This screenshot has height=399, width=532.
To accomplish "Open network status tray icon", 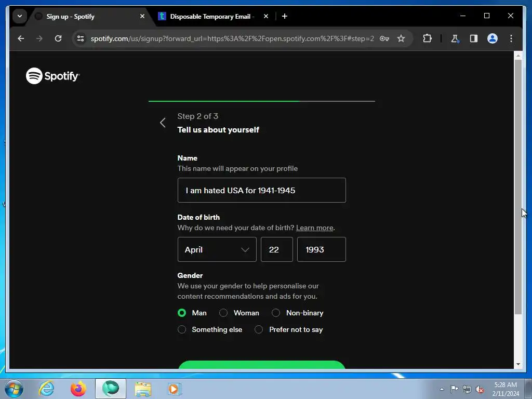I will pyautogui.click(x=467, y=389).
